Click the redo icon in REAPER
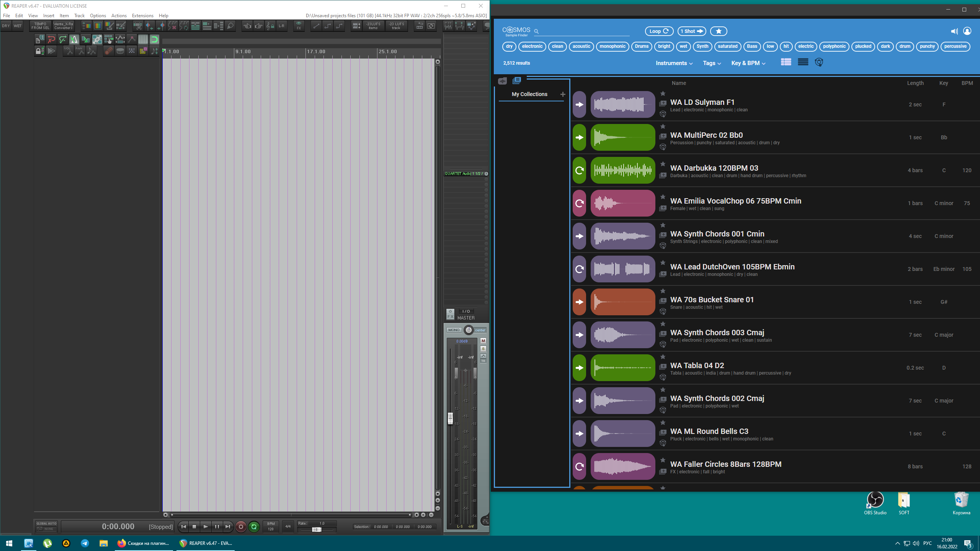The width and height of the screenshot is (980, 551). click(x=62, y=39)
